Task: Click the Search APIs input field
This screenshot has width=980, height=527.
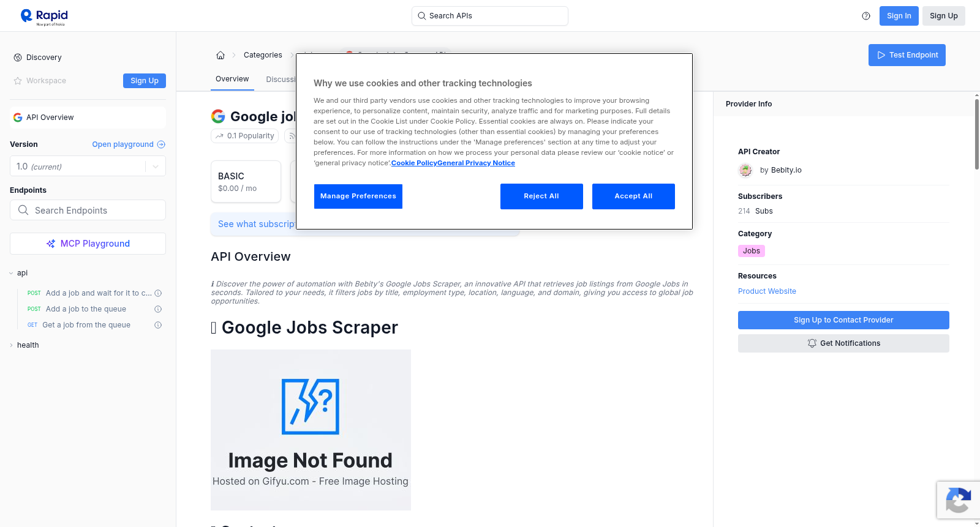Action: coord(490,16)
